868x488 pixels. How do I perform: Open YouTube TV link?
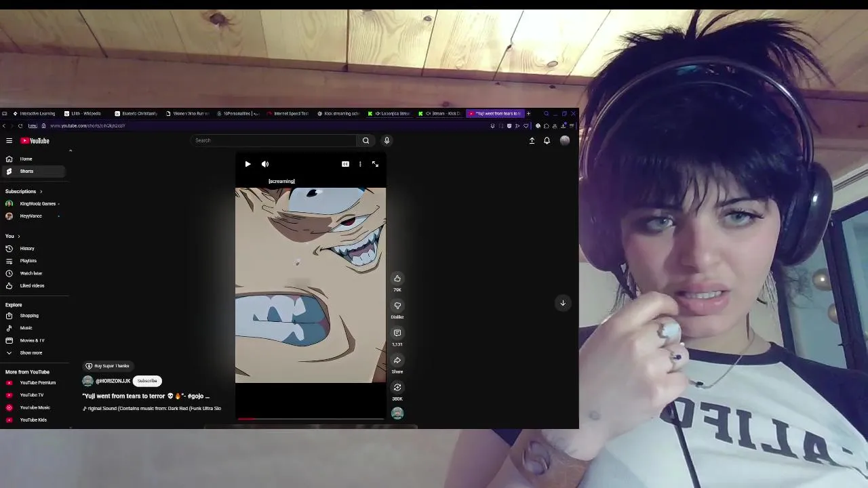pyautogui.click(x=33, y=394)
